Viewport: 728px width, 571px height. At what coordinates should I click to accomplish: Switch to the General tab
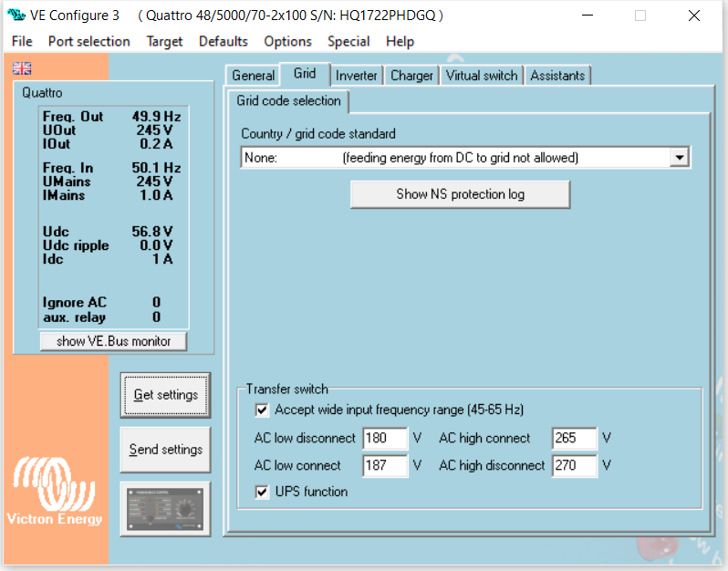point(253,76)
